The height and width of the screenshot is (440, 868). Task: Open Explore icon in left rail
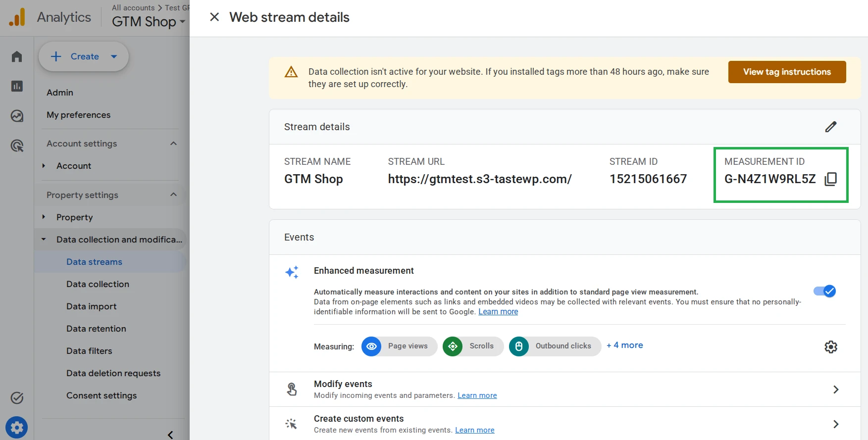point(17,116)
